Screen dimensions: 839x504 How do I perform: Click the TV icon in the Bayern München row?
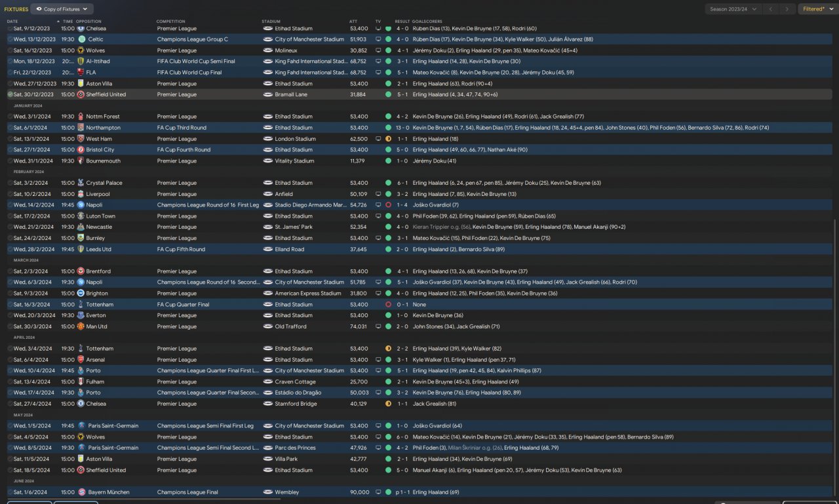(378, 492)
